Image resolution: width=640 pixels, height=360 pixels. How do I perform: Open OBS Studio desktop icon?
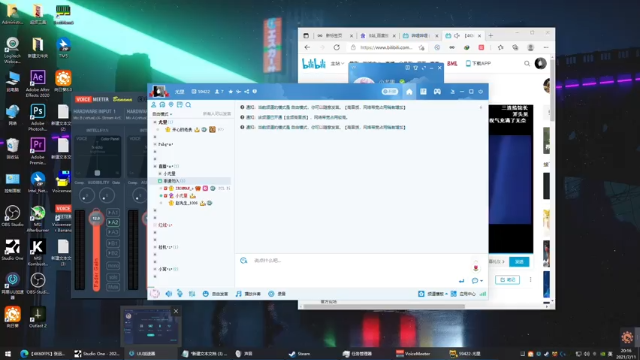[12, 216]
